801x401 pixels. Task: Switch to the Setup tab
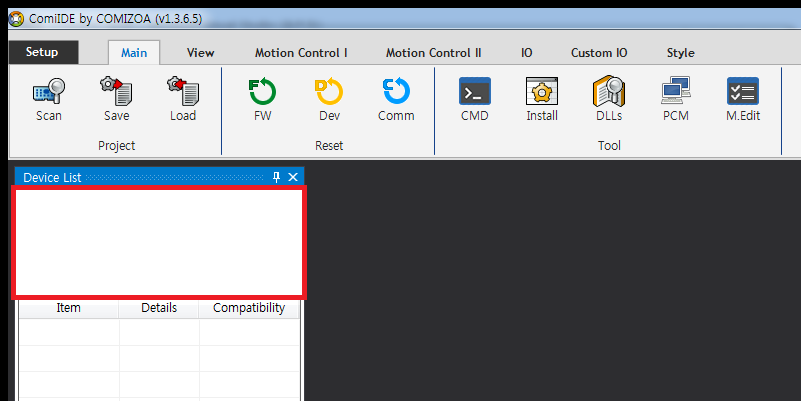42,52
